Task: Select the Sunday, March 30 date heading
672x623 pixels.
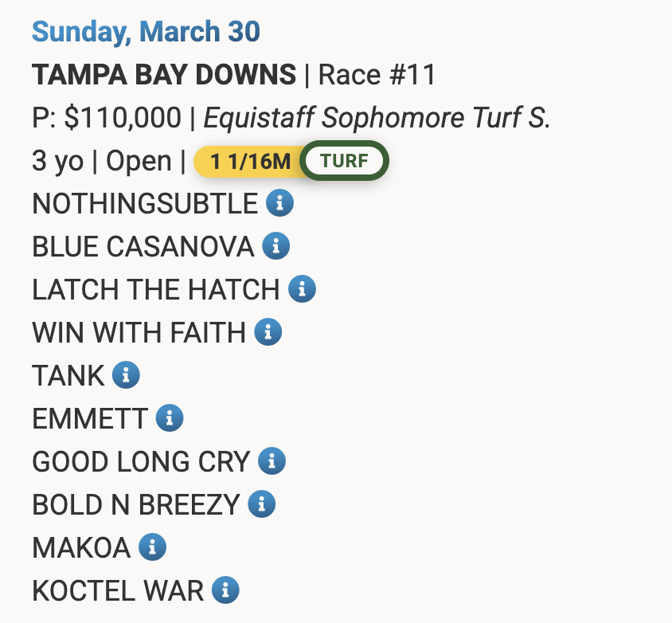Action: (146, 33)
